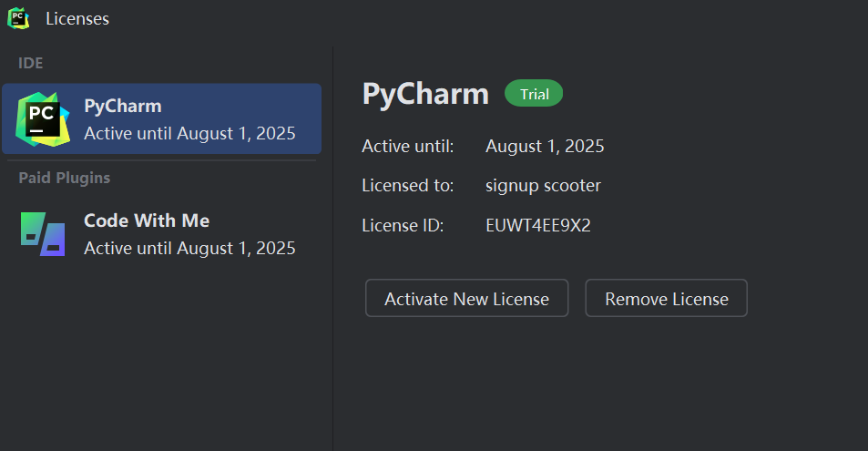The image size is (868, 451).
Task: Click the Code With Me plugin icon
Action: point(43,234)
